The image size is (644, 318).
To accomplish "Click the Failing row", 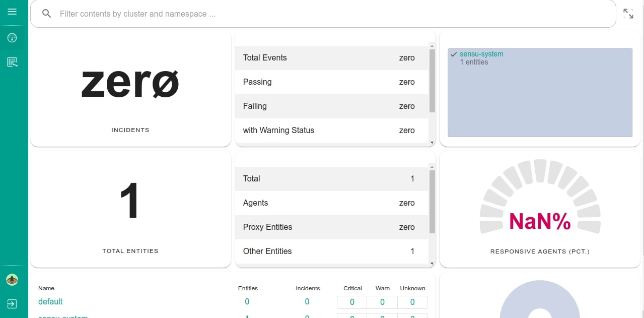I will point(332,106).
